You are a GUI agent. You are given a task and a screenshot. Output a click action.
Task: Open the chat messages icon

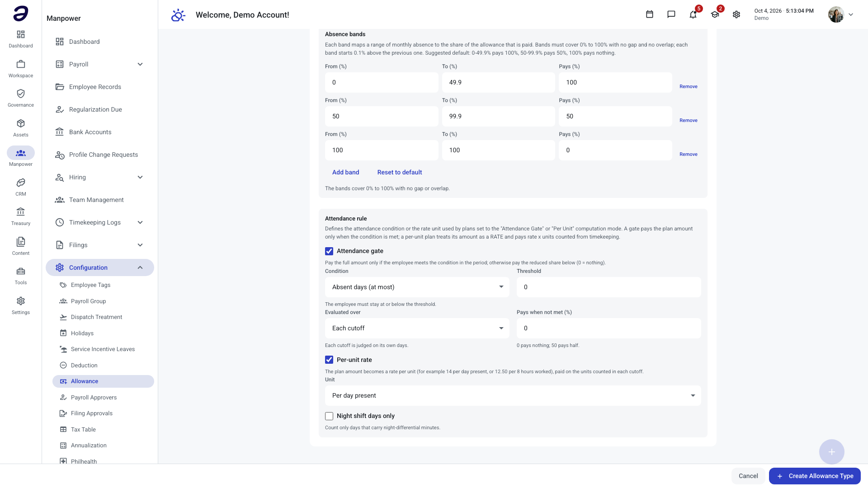pos(671,14)
